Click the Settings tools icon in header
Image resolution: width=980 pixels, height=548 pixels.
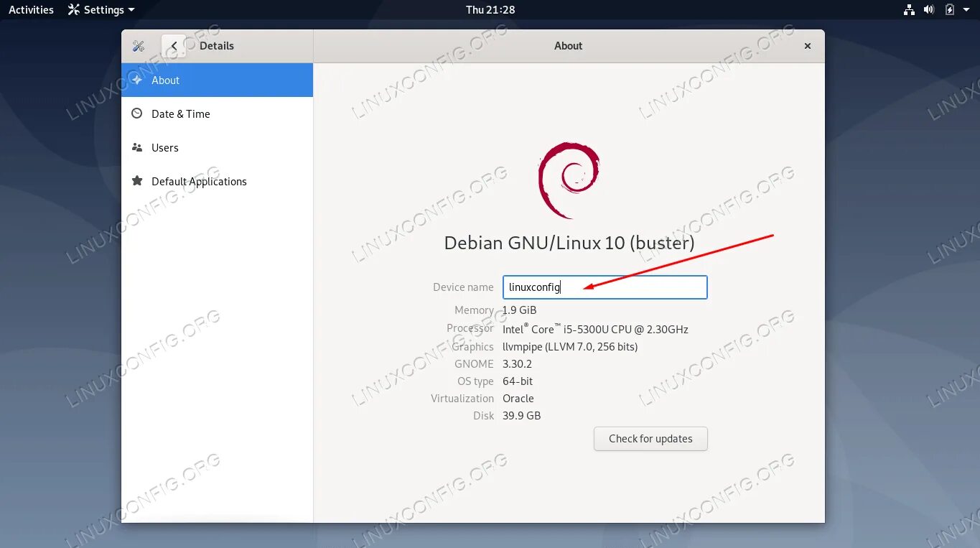point(139,46)
